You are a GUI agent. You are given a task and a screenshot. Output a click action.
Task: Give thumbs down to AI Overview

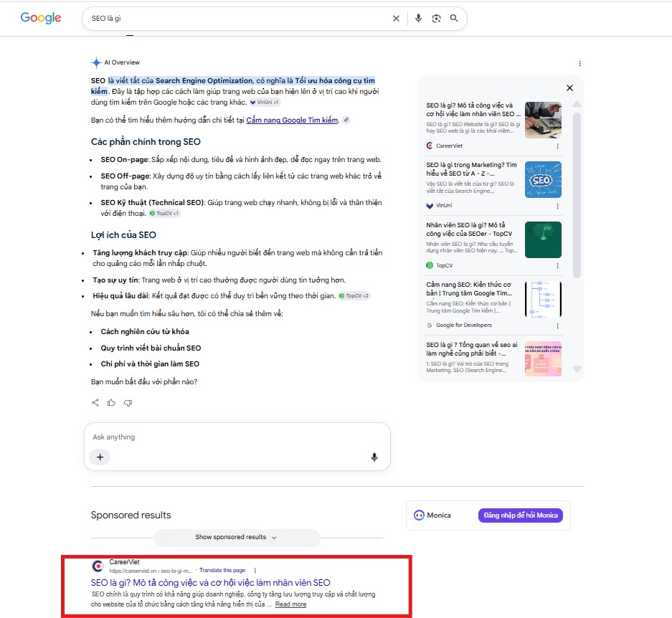point(128,403)
